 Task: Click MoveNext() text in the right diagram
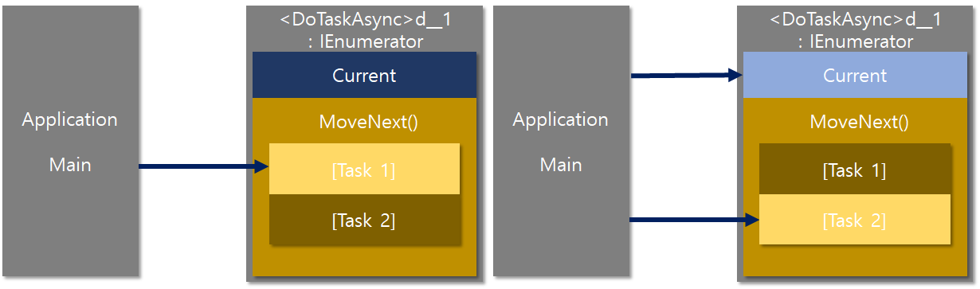859,122
